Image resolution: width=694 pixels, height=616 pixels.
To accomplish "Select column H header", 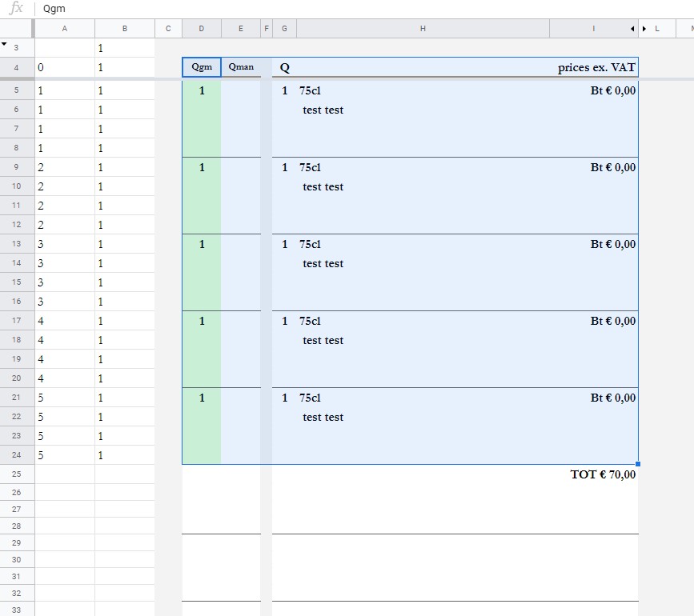I will (x=423, y=28).
